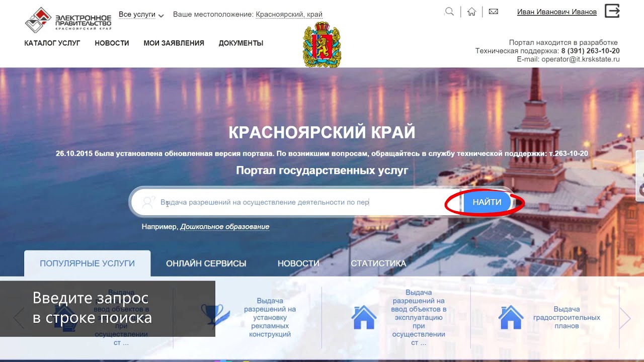Switch to the ОНЛАЙН СЕРВИСЫ tab

(x=206, y=263)
